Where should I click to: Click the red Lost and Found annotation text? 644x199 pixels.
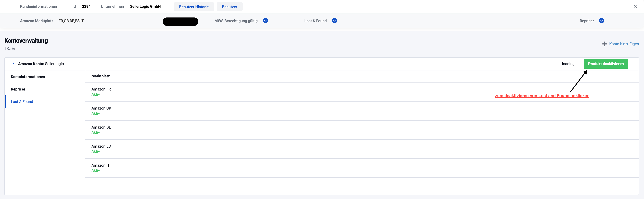point(542,96)
